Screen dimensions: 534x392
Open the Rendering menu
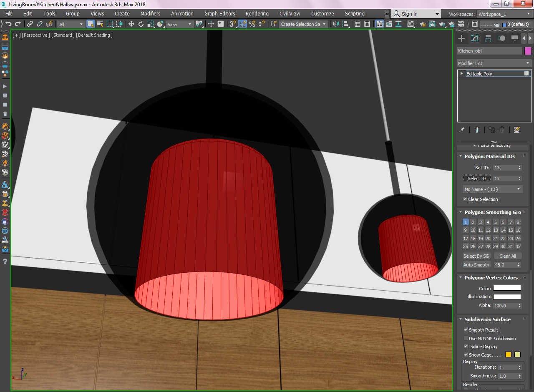tap(257, 14)
